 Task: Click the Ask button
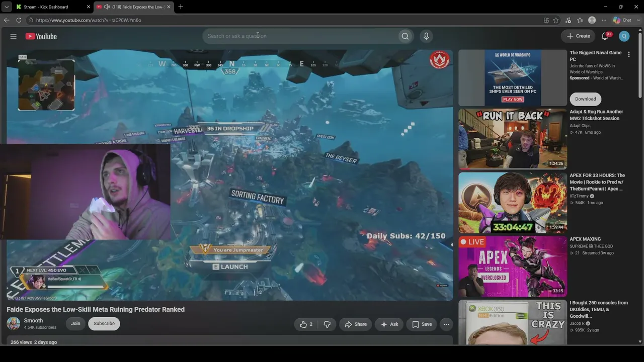tap(389, 324)
